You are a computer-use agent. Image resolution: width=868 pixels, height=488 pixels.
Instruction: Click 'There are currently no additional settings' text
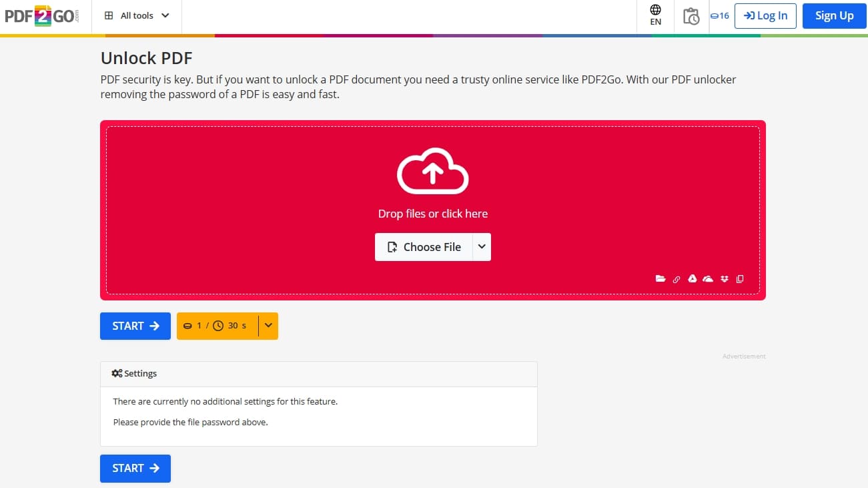point(226,402)
